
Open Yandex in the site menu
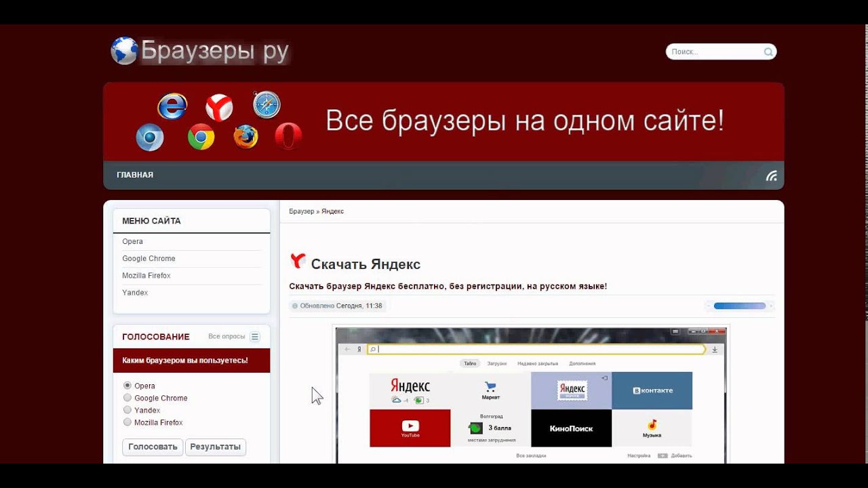coord(135,293)
